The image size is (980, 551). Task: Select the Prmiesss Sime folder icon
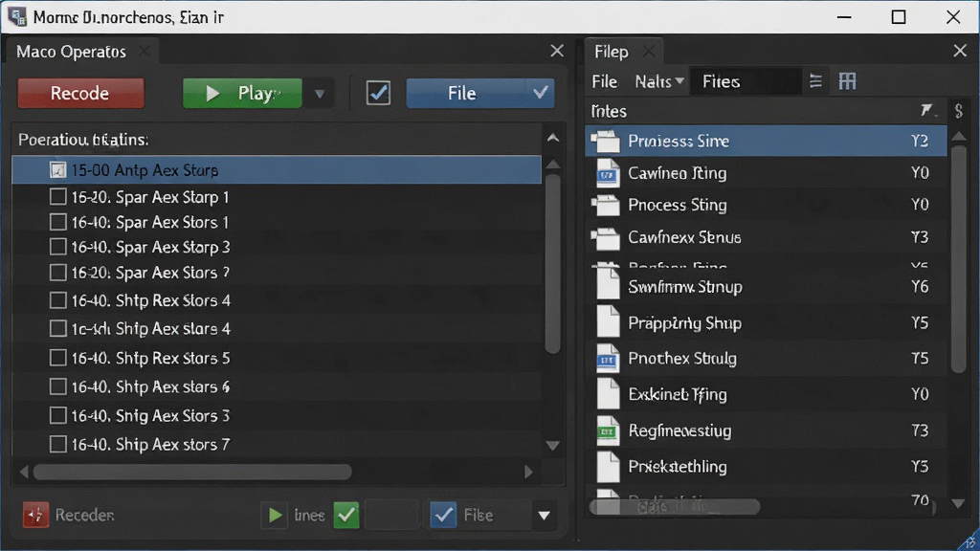[x=606, y=142]
